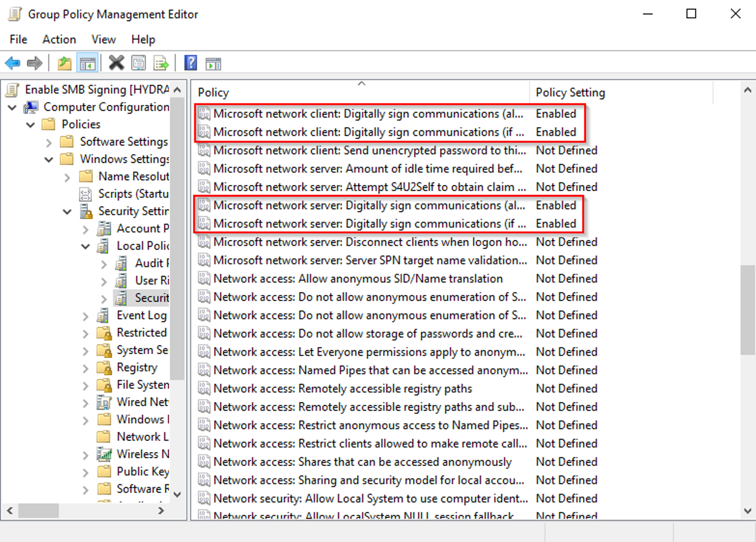The height and width of the screenshot is (542, 756).
Task: Open the View menu
Action: point(103,39)
